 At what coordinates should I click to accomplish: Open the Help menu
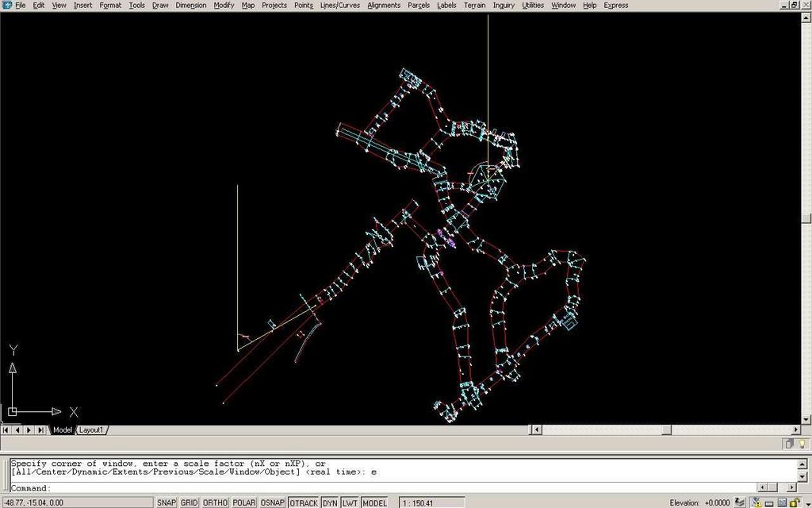point(590,6)
